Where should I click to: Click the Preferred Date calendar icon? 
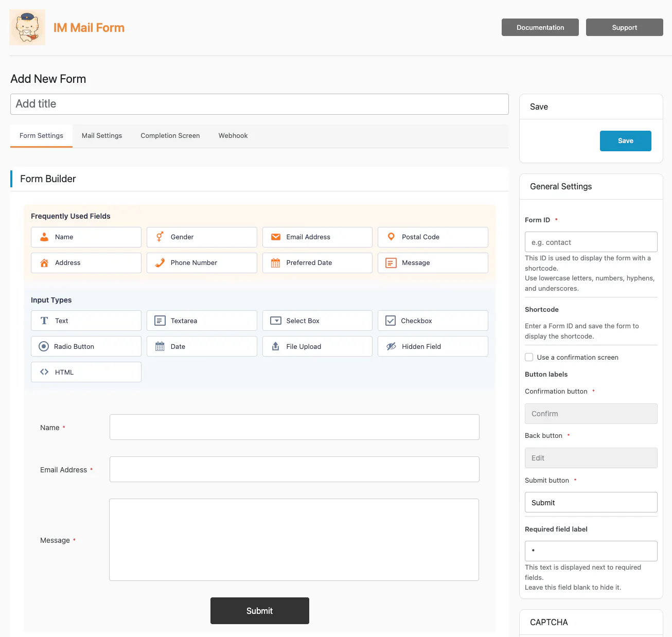pos(276,263)
